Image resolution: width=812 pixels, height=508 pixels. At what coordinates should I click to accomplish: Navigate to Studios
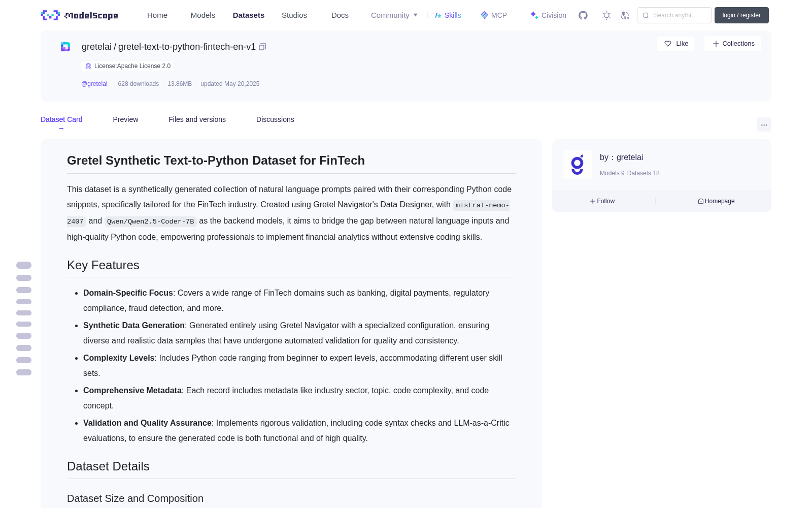coord(294,15)
